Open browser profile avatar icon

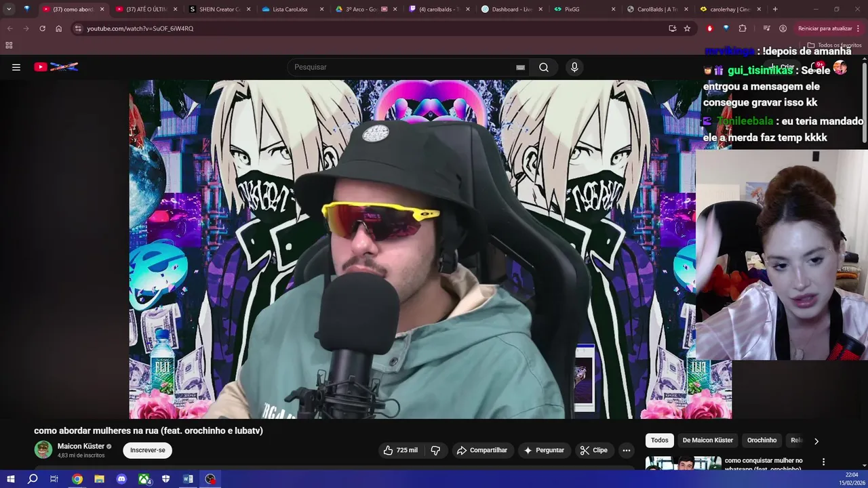783,28
